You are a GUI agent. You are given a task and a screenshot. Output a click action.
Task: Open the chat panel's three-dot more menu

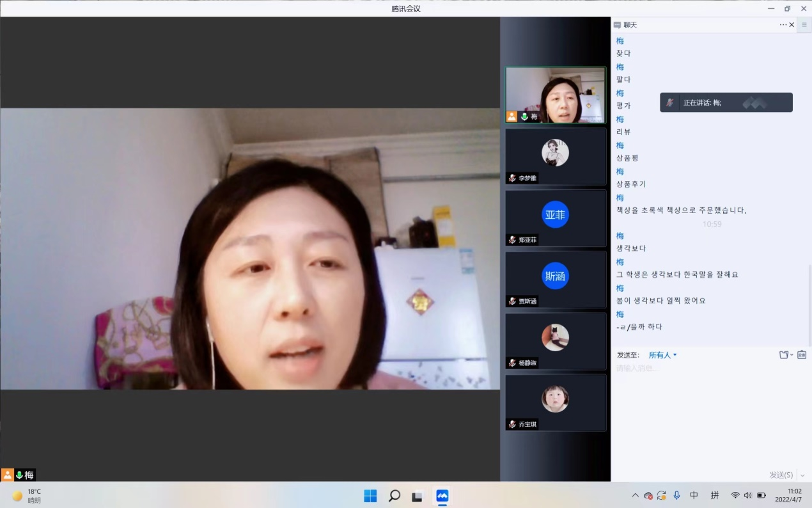[x=783, y=25]
